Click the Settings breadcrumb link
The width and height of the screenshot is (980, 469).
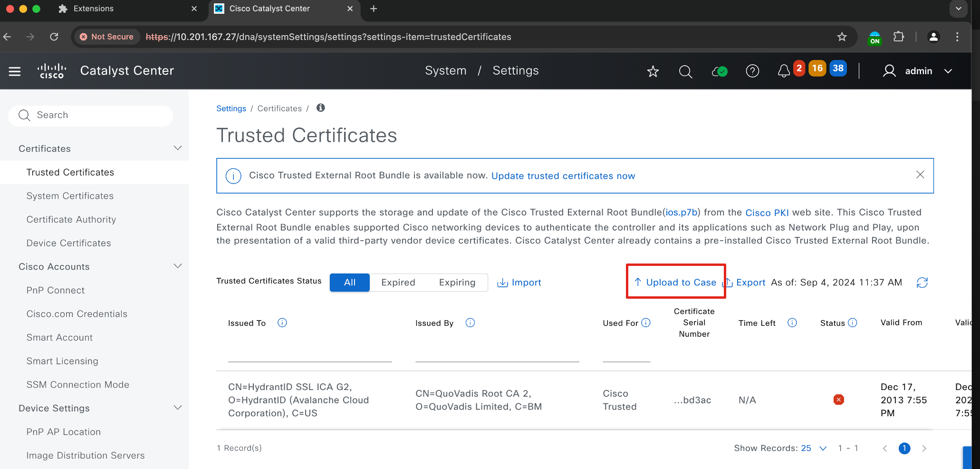231,108
